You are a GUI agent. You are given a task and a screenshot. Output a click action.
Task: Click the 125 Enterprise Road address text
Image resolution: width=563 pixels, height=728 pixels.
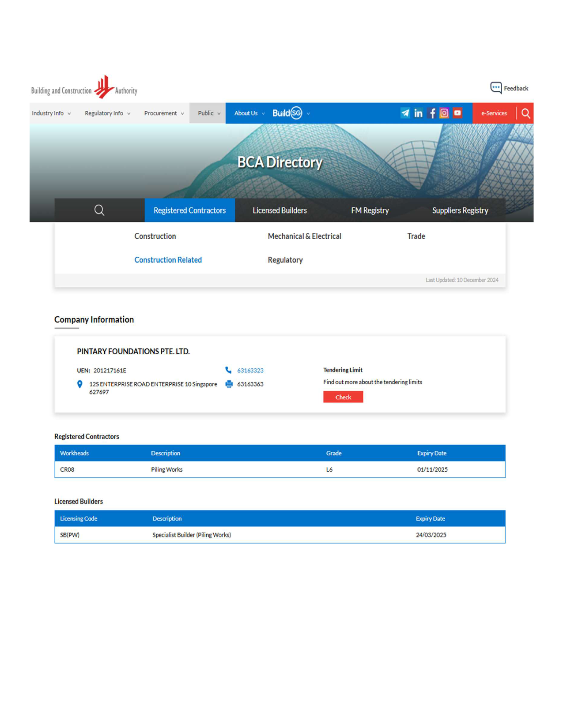pos(153,388)
